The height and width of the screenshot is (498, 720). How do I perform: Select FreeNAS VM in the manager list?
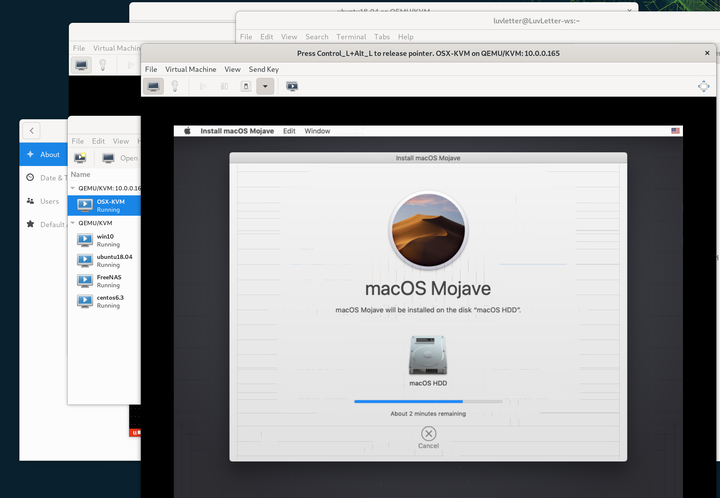point(104,281)
